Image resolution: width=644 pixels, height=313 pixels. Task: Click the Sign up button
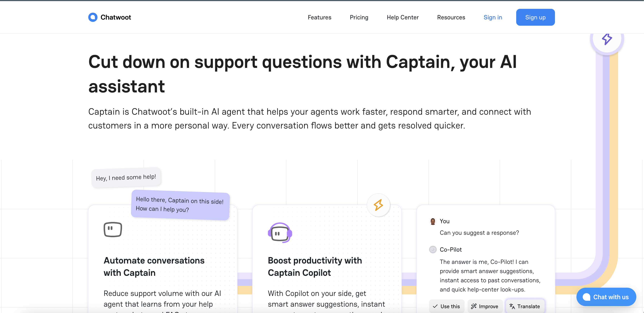pyautogui.click(x=535, y=17)
